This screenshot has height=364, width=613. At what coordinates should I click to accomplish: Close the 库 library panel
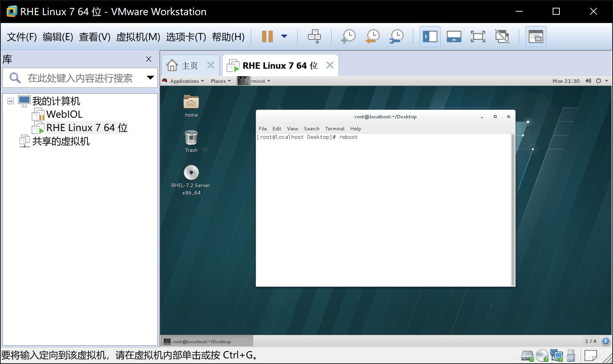coord(148,59)
